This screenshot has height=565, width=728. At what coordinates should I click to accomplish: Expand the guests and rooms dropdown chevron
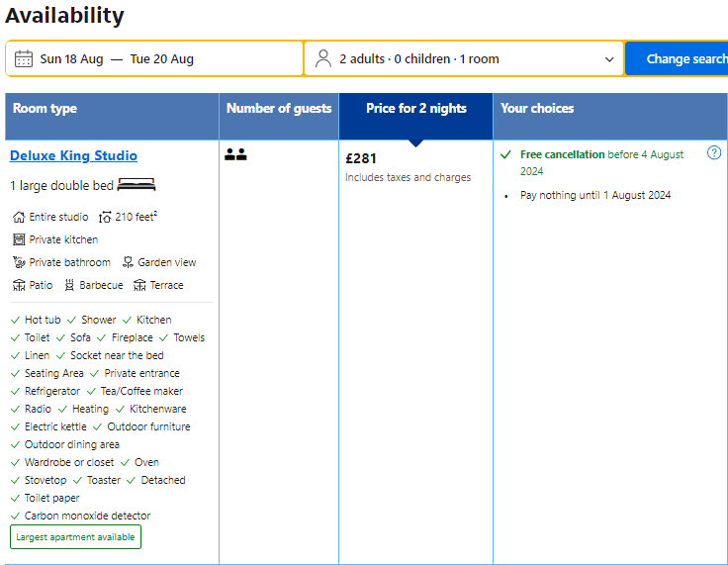[x=609, y=59]
